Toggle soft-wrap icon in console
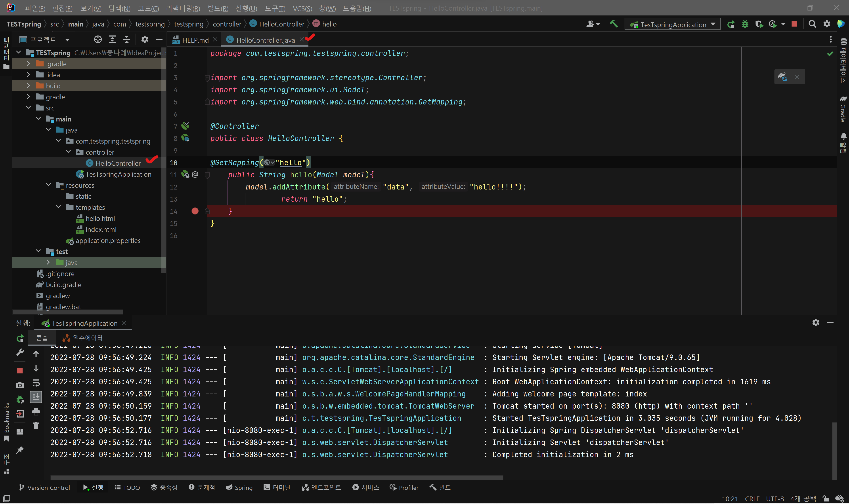The image size is (849, 504). [x=36, y=383]
